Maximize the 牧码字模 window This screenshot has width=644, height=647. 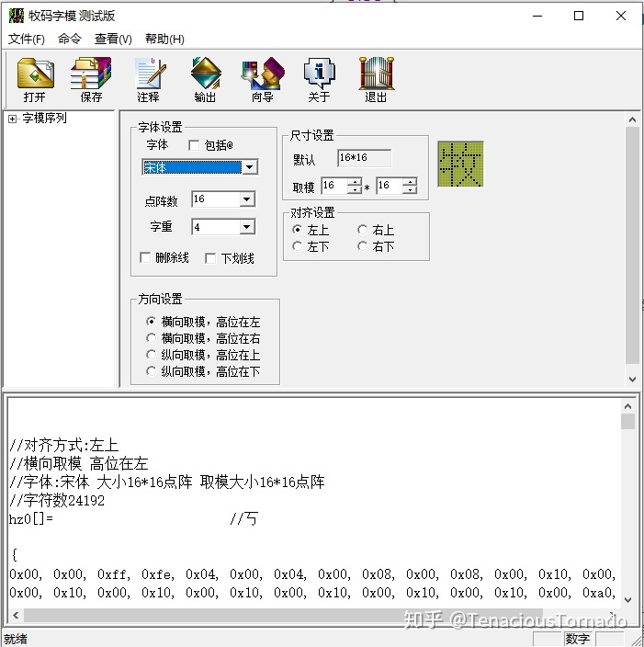[579, 17]
